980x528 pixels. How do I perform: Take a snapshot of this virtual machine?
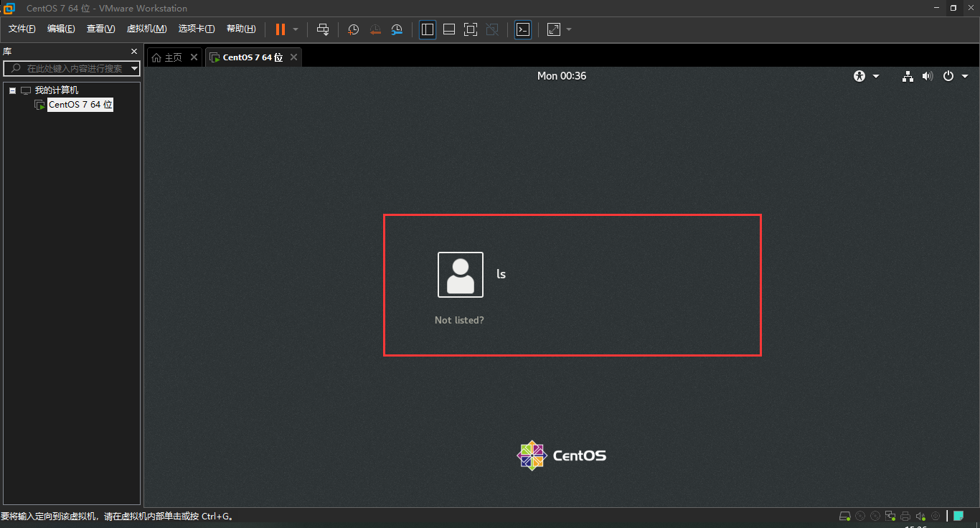(354, 29)
